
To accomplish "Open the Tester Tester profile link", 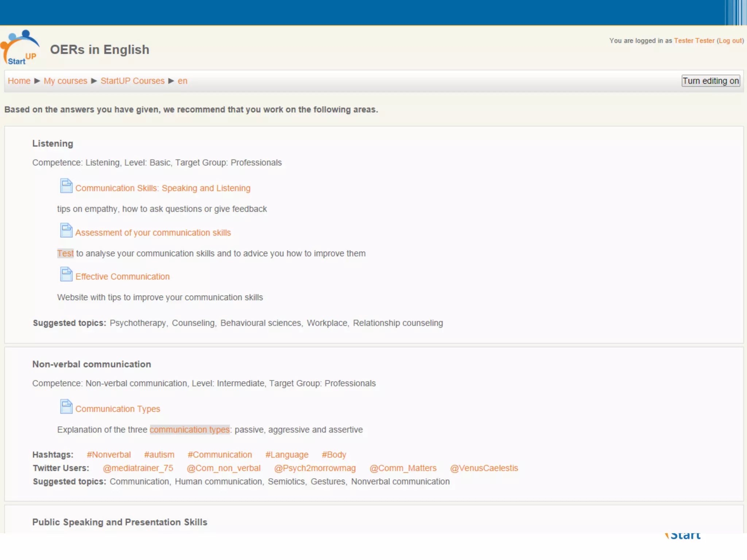I will pos(694,41).
